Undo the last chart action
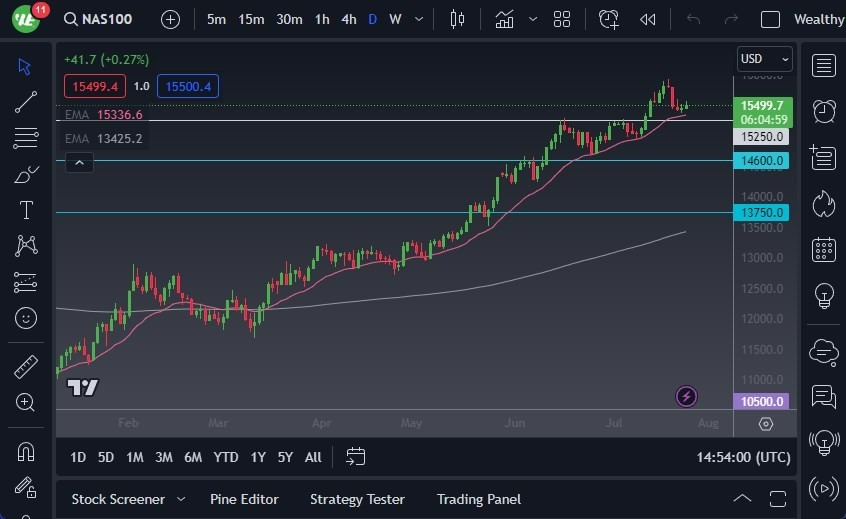 pyautogui.click(x=693, y=19)
